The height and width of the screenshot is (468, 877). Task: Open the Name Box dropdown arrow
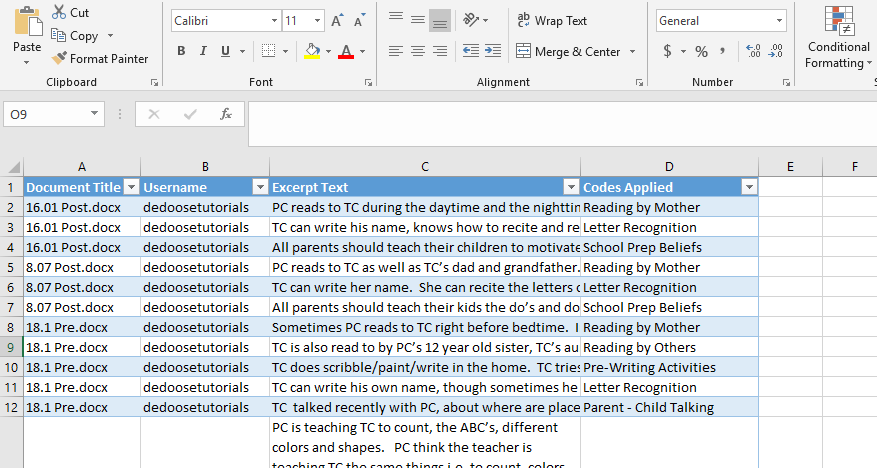(x=95, y=114)
